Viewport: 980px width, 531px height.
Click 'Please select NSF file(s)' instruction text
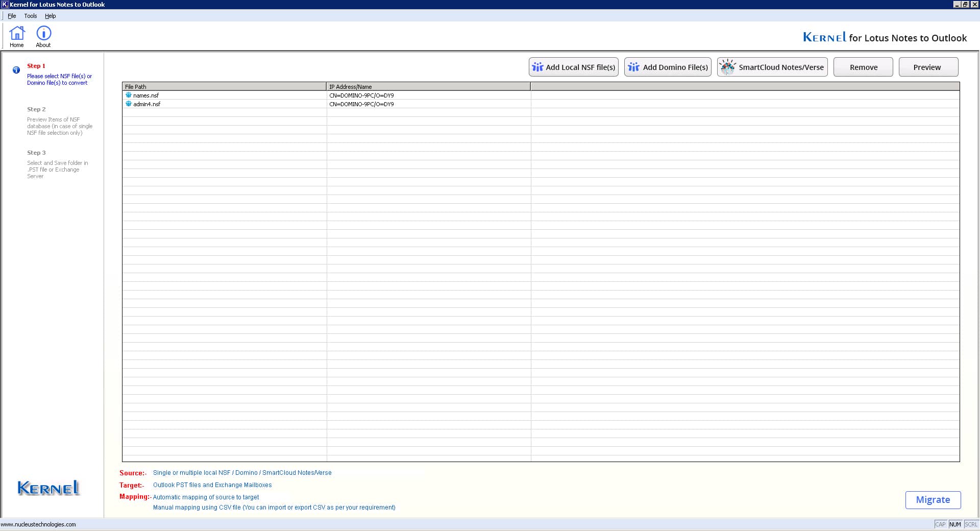59,79
